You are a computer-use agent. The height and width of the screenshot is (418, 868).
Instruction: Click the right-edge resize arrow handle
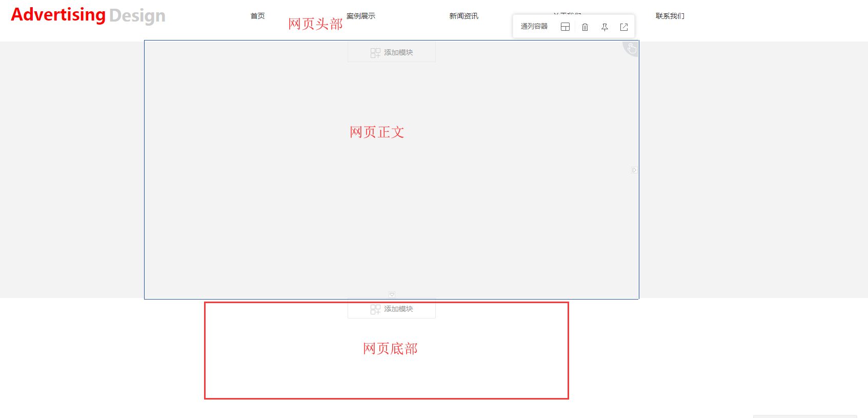(x=634, y=170)
